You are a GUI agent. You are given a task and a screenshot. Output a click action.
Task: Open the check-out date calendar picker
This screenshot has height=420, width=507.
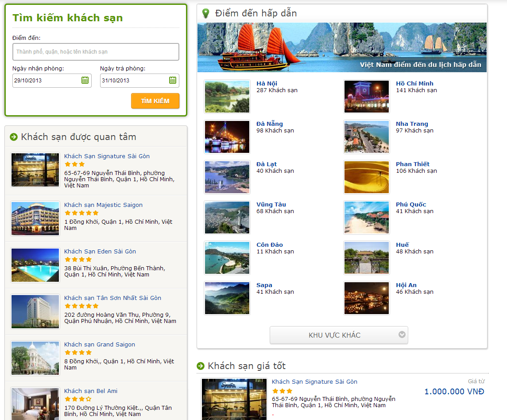coord(174,81)
